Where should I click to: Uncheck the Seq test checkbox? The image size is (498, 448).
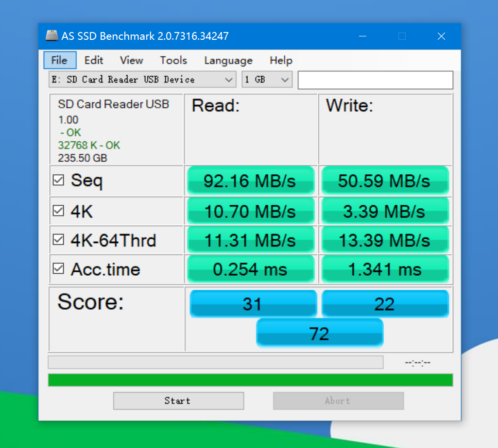(58, 180)
